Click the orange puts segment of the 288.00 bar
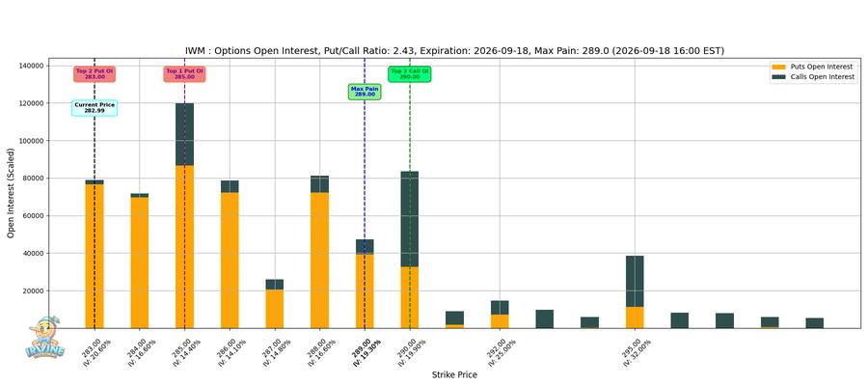The height and width of the screenshot is (386, 868). click(x=319, y=261)
